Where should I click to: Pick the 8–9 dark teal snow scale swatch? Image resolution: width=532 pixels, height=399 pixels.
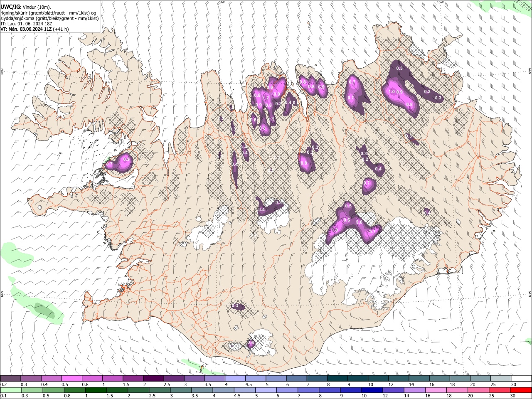(x=337, y=379)
